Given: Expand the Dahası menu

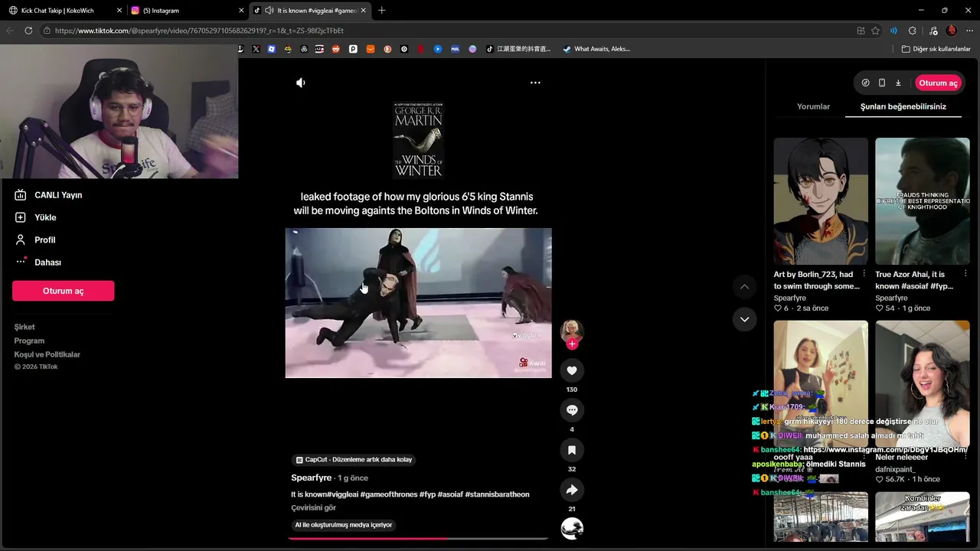Looking at the screenshot, I should point(38,262).
